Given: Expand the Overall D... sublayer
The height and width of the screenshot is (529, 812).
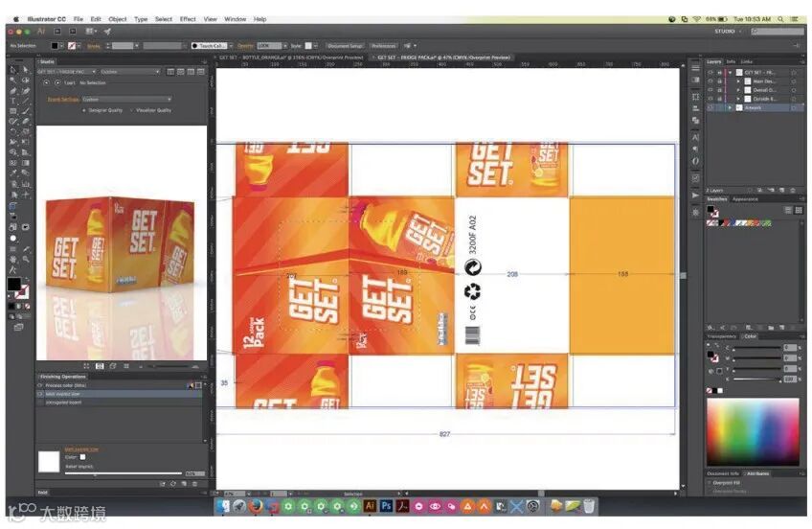Looking at the screenshot, I should click(x=738, y=90).
